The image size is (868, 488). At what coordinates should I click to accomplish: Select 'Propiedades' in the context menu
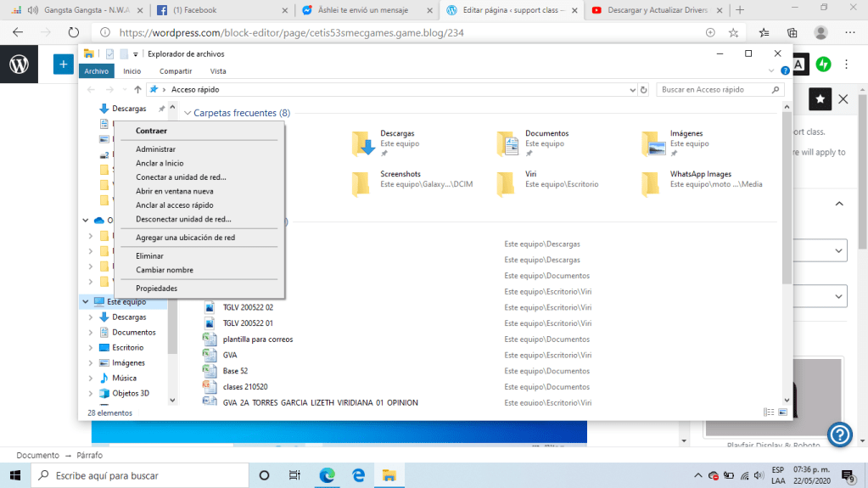(x=156, y=289)
